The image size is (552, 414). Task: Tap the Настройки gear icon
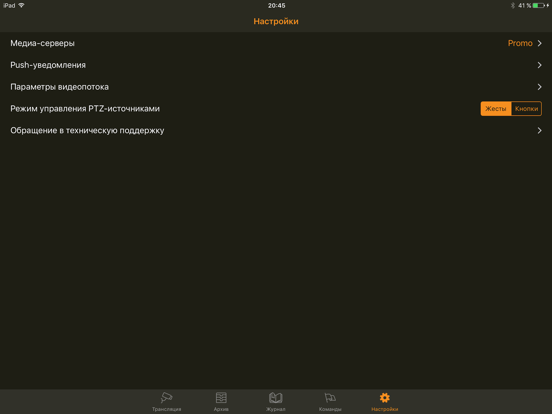pyautogui.click(x=384, y=398)
